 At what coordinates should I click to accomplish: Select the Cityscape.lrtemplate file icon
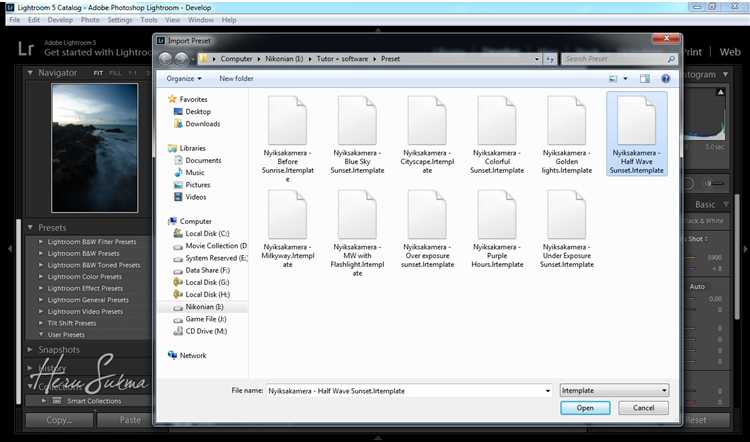[427, 121]
